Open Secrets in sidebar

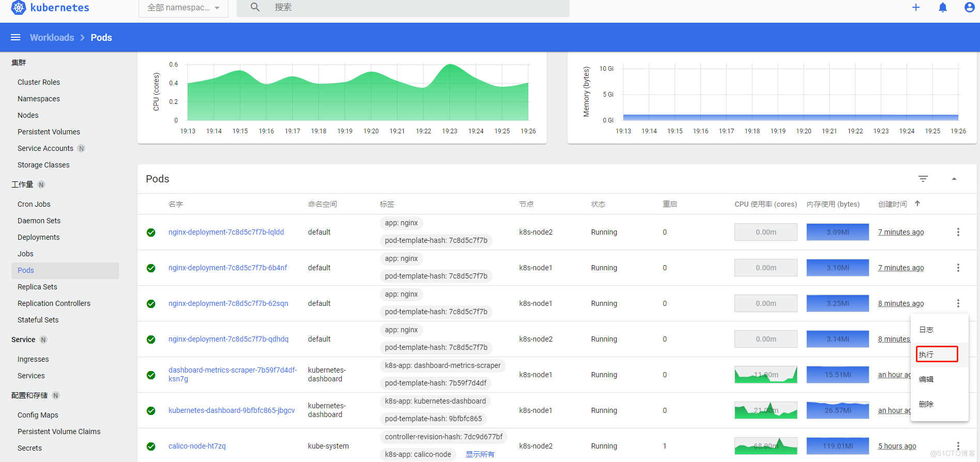(29, 448)
